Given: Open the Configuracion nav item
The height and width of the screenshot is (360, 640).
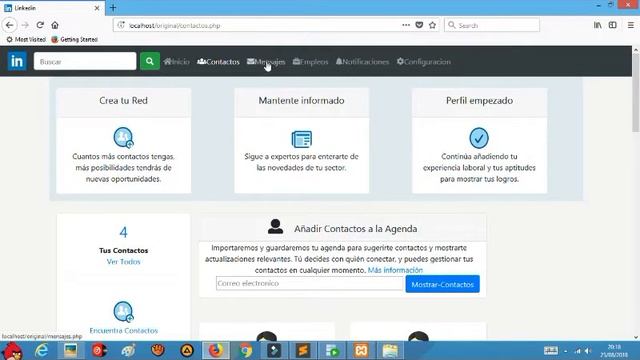Looking at the screenshot, I should 424,62.
